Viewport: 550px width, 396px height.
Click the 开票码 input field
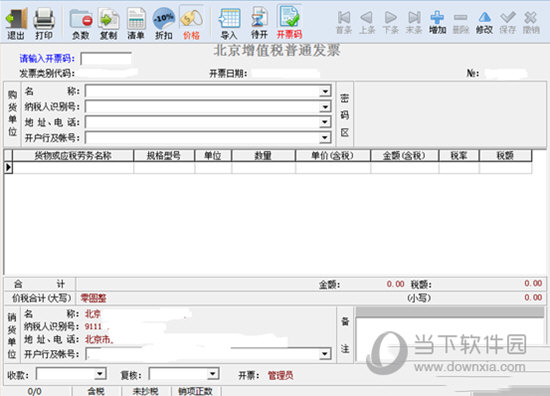pos(106,59)
